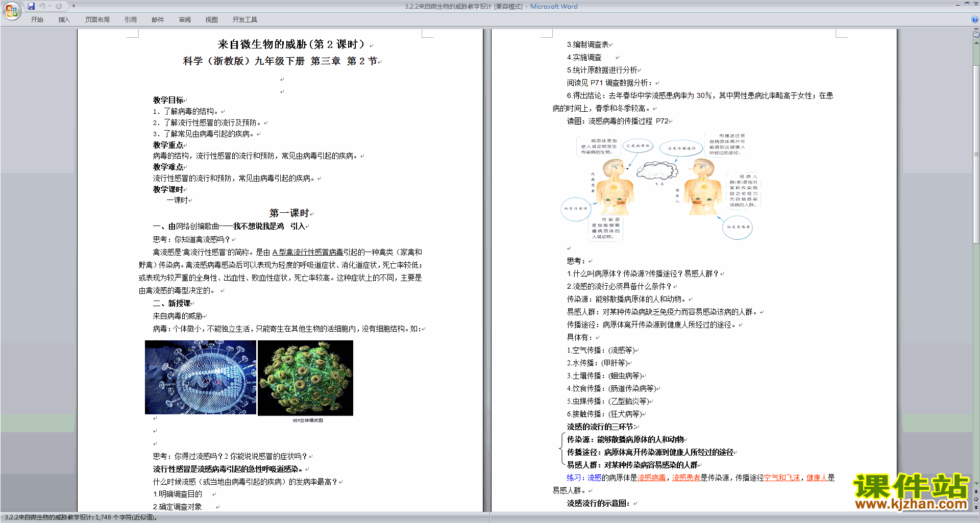Minimize the Word window
Screen dimensions: 980x523
click(x=958, y=5)
